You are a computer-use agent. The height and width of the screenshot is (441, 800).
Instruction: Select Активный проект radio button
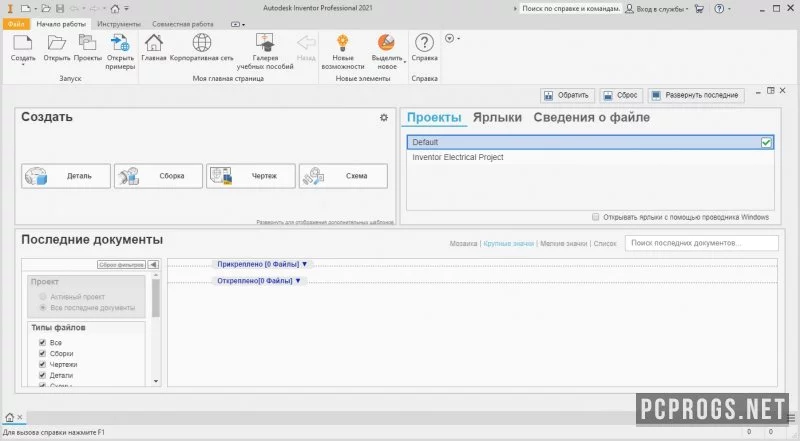pyautogui.click(x=43, y=297)
